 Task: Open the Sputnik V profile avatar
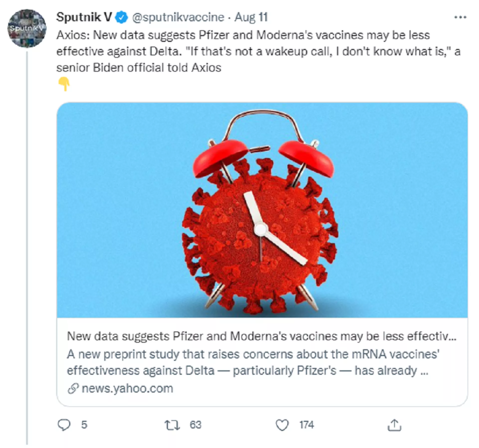point(27,28)
